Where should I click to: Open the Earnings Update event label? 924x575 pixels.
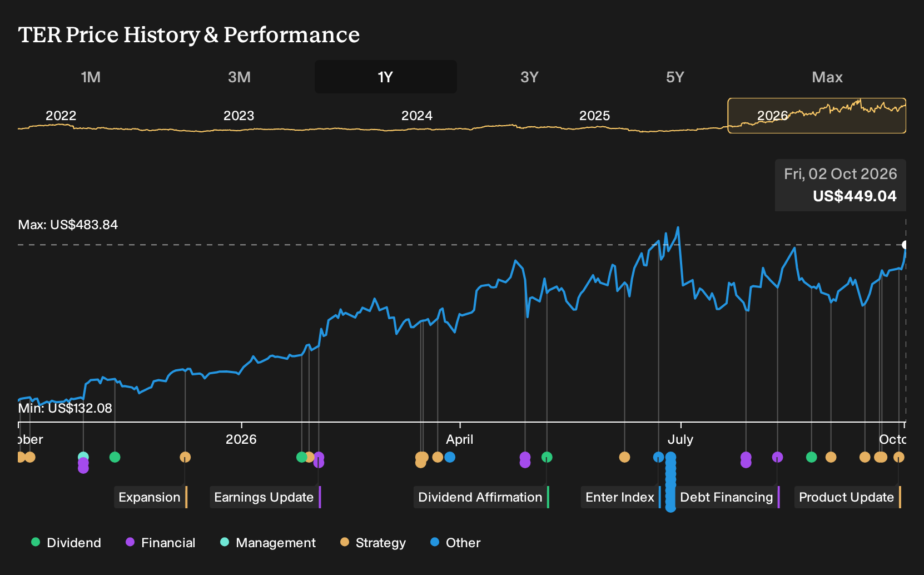[265, 497]
